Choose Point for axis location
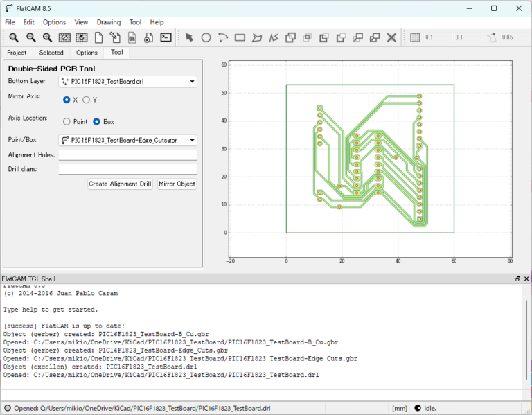The height and width of the screenshot is (415, 532). point(66,121)
